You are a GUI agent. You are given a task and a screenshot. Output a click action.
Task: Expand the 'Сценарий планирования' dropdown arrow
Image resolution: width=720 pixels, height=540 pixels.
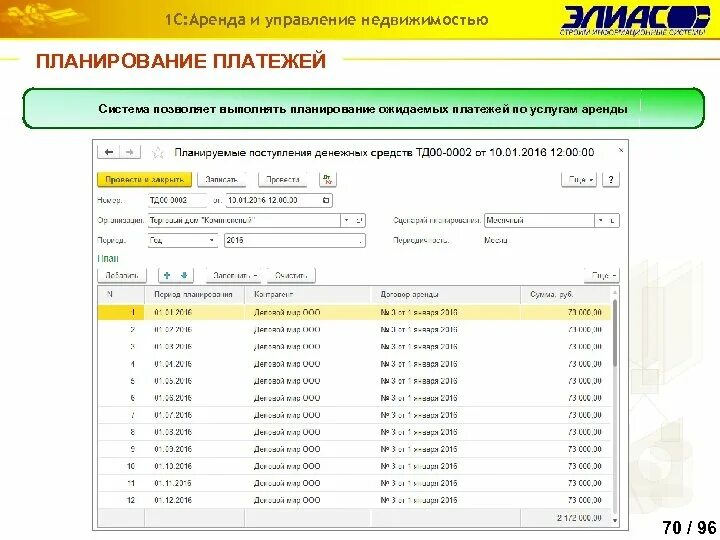tap(601, 220)
